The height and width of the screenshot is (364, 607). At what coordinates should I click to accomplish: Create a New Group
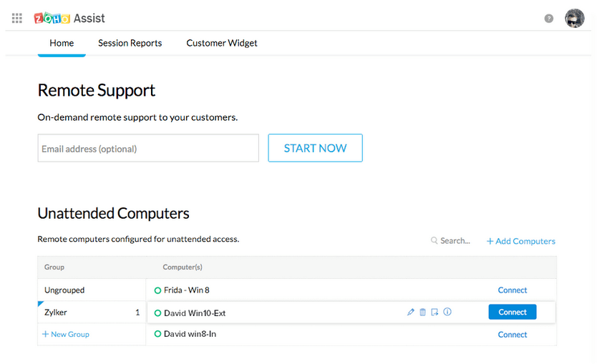(x=66, y=335)
